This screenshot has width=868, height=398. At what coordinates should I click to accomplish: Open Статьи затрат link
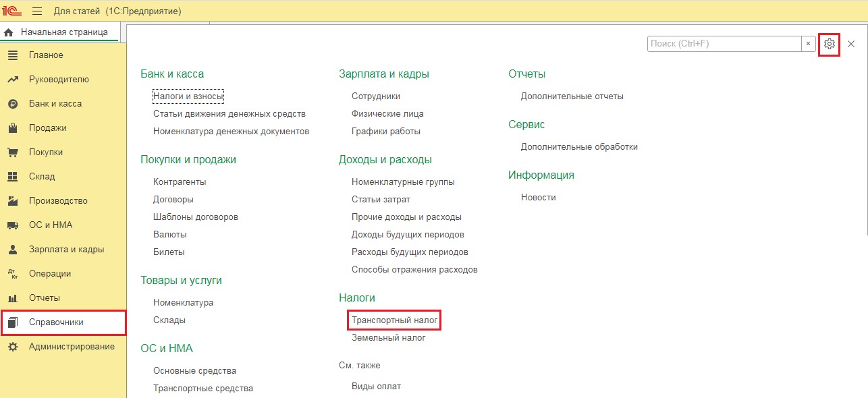point(381,200)
